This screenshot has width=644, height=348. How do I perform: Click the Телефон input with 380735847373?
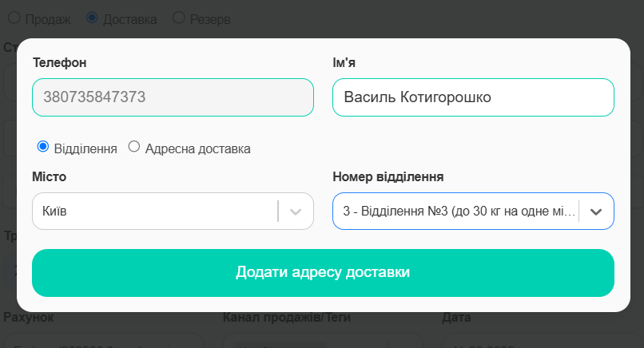[x=173, y=97]
